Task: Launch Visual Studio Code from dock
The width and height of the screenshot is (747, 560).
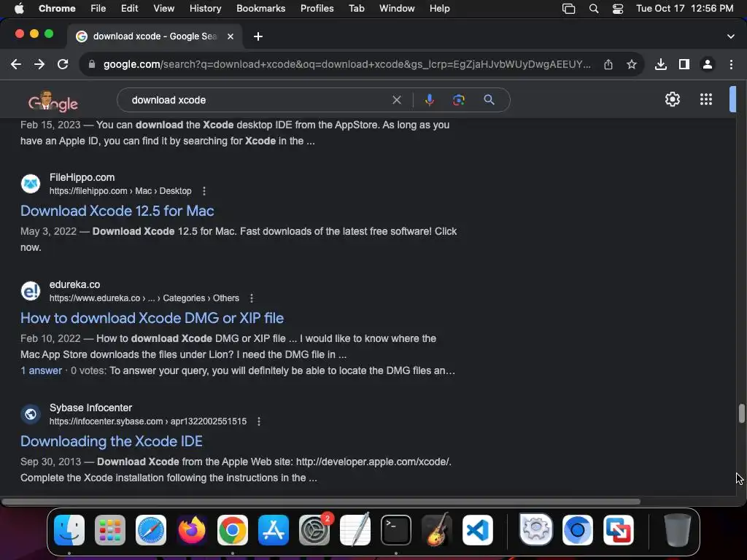Action: coord(477,530)
